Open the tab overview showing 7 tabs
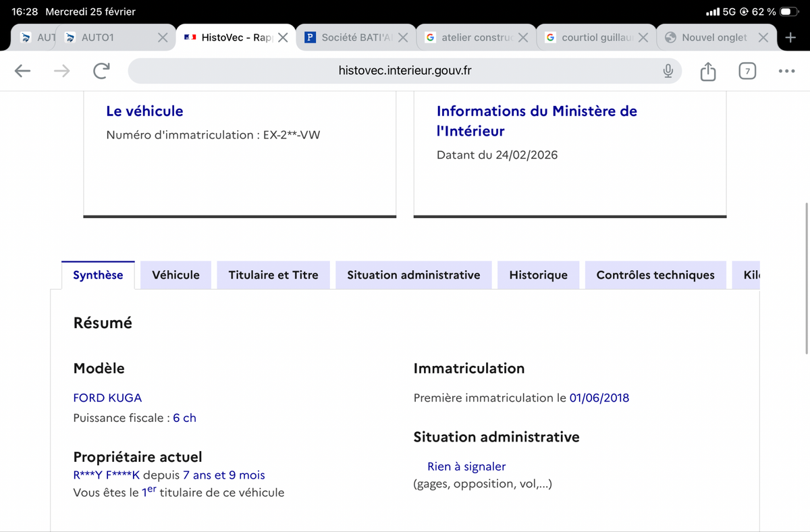Screen dimensions: 810x532 [x=747, y=71]
